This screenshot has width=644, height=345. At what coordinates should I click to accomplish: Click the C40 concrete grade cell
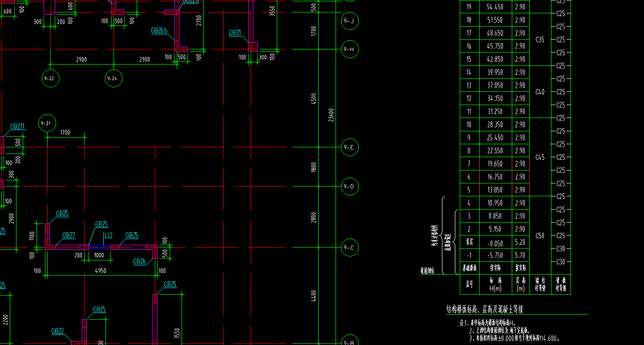pyautogui.click(x=540, y=92)
